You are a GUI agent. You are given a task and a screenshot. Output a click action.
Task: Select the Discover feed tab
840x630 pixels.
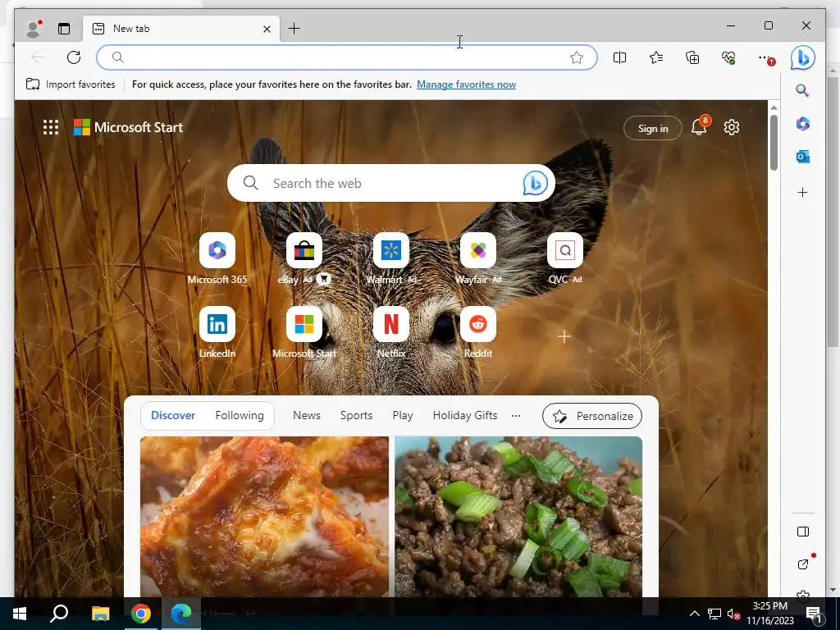click(x=172, y=416)
